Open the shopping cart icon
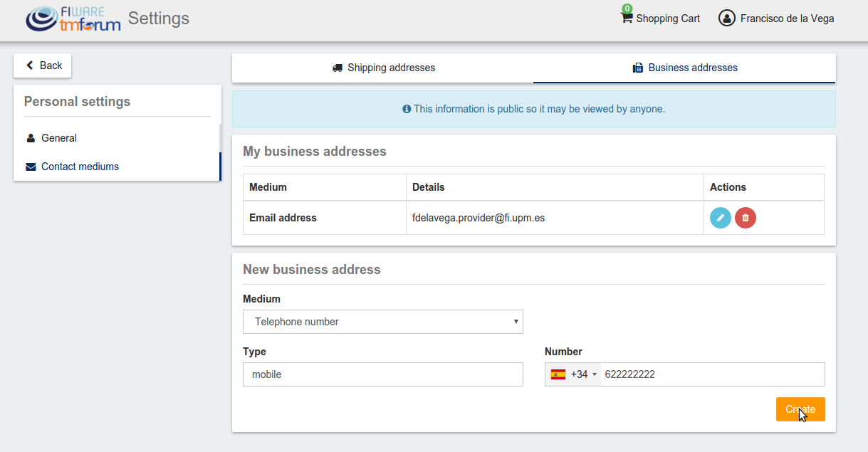 click(627, 19)
